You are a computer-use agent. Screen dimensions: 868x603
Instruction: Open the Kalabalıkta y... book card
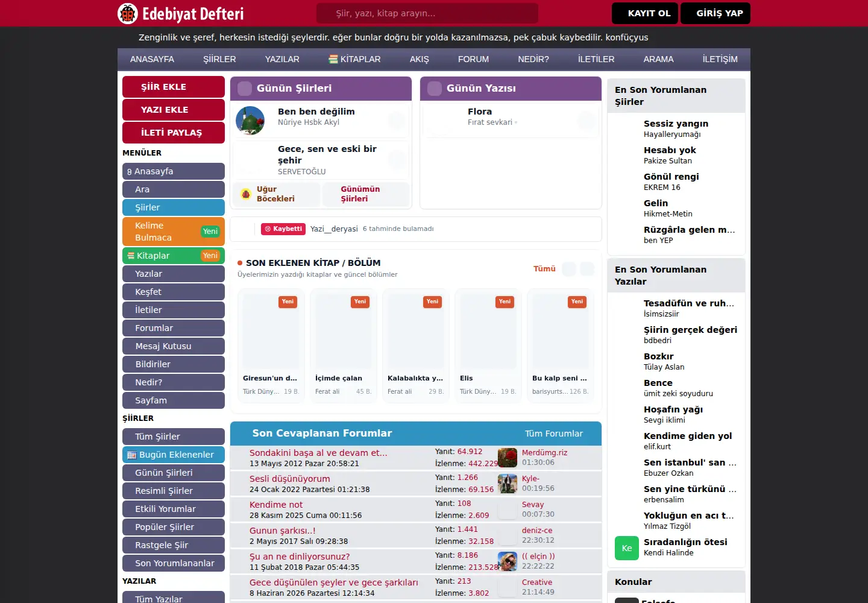click(x=416, y=345)
